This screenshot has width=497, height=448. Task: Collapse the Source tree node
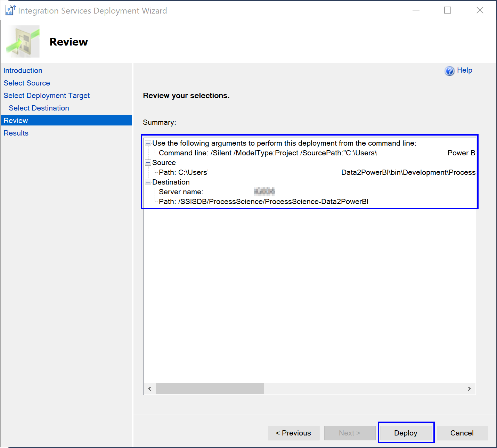pyautogui.click(x=148, y=163)
